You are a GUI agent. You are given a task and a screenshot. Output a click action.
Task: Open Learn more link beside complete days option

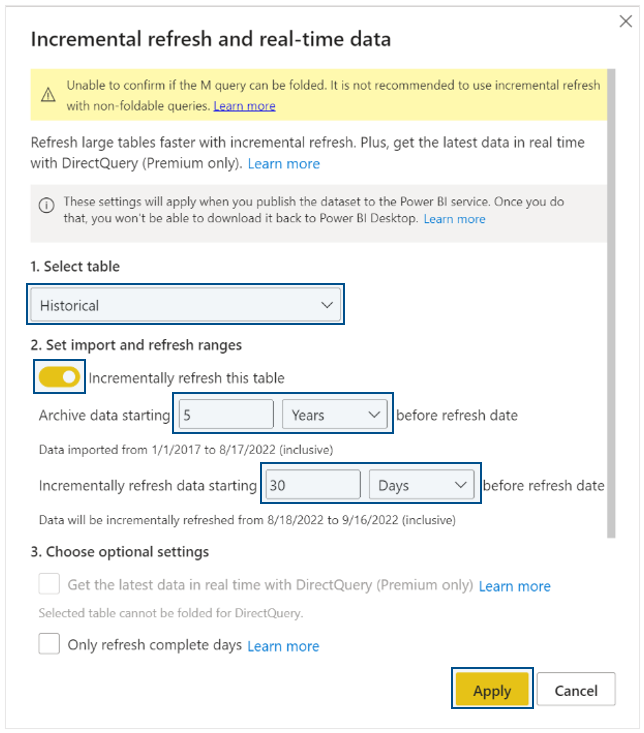tap(283, 646)
